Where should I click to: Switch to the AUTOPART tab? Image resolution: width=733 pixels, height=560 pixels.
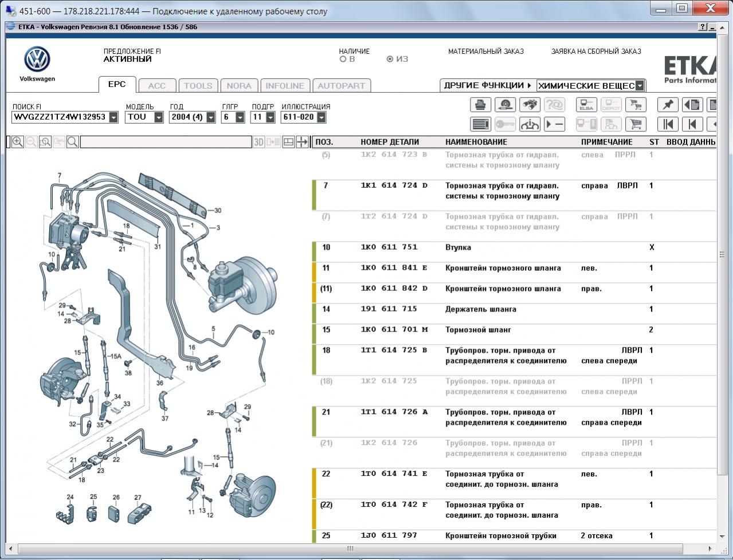[x=341, y=86]
